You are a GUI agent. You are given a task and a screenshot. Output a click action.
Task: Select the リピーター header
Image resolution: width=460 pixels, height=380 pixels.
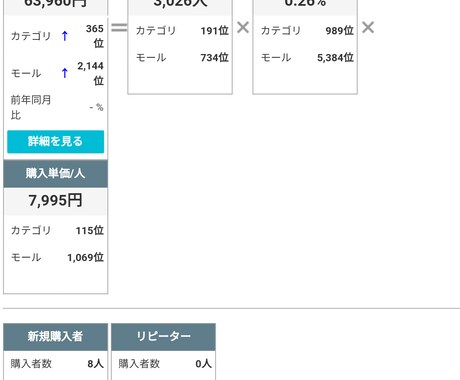point(163,336)
